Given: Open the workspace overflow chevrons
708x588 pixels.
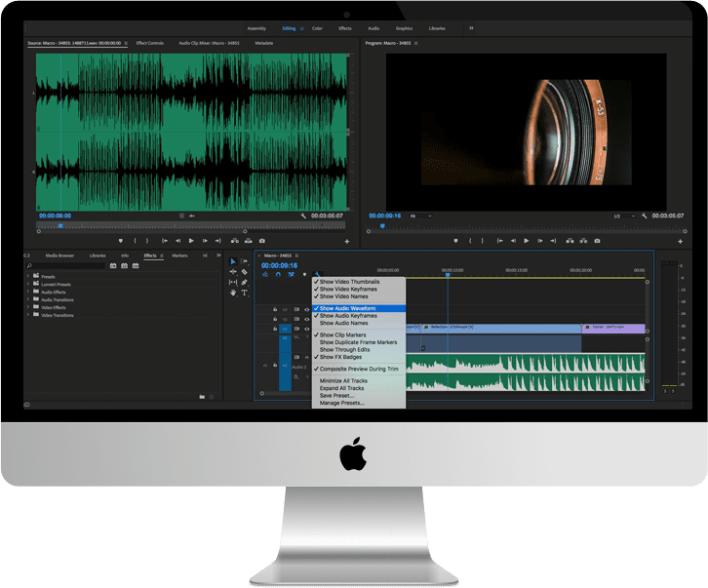Looking at the screenshot, I should [x=471, y=28].
